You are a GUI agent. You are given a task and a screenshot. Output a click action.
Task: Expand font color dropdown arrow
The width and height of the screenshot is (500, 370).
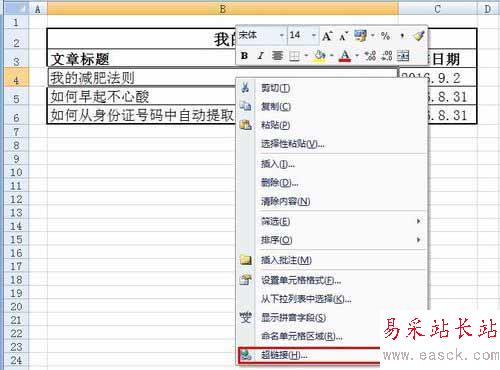[x=357, y=56]
